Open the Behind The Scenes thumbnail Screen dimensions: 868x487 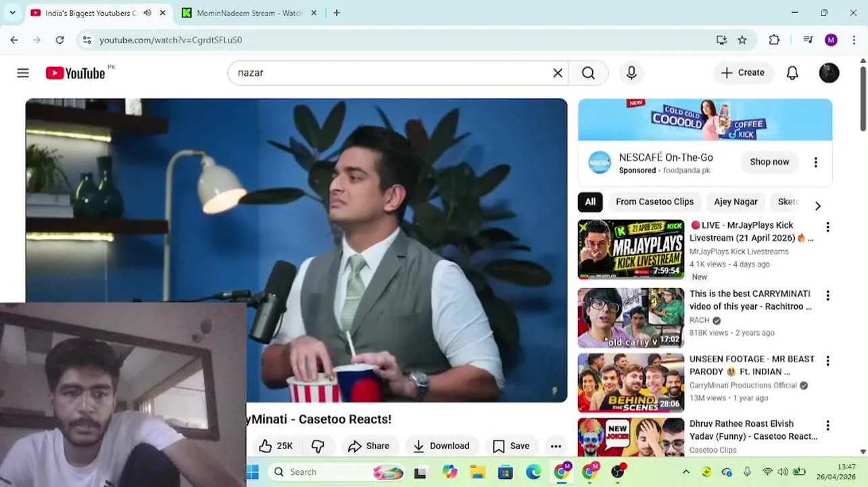coord(631,383)
